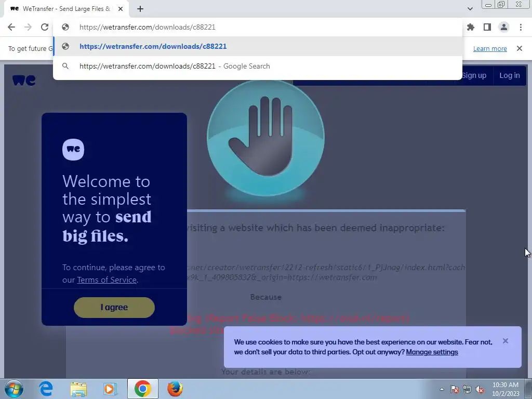
Task: Dismiss the info bar with its X button
Action: tap(520, 48)
